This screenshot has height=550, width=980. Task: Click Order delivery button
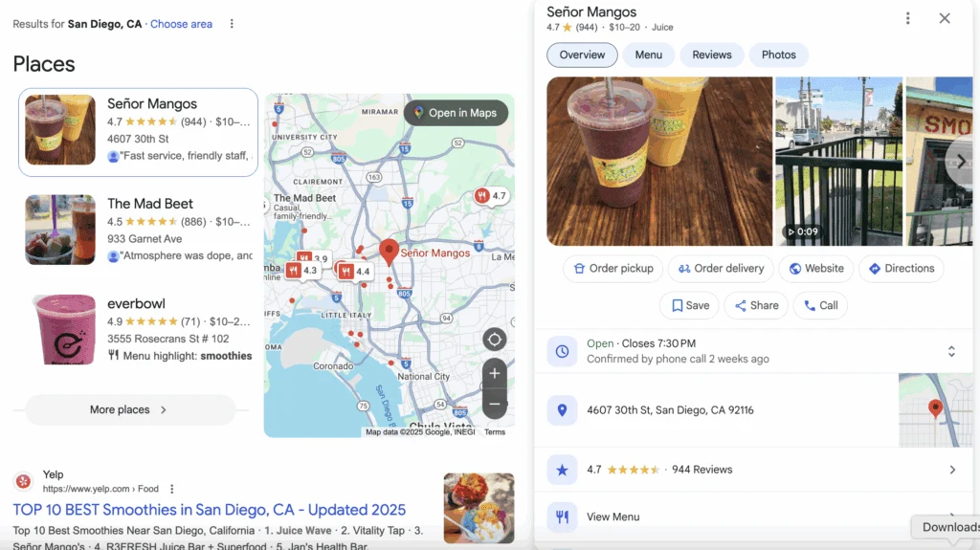pyautogui.click(x=721, y=269)
